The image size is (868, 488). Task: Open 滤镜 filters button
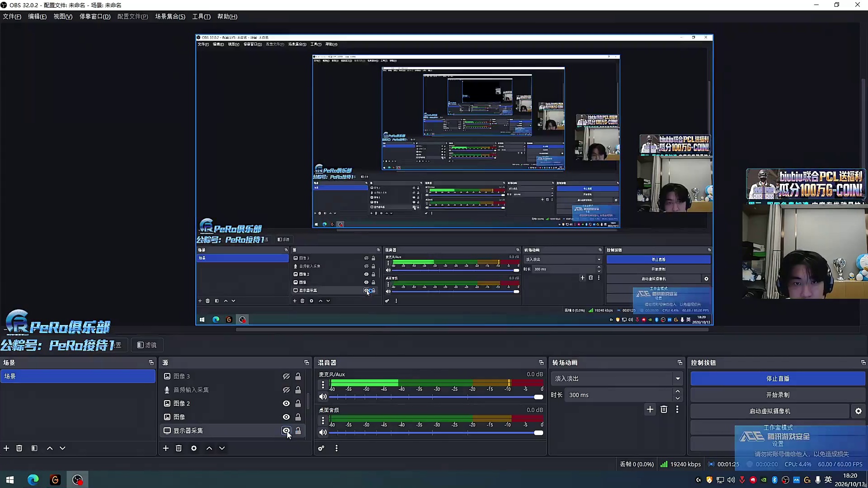tap(147, 345)
